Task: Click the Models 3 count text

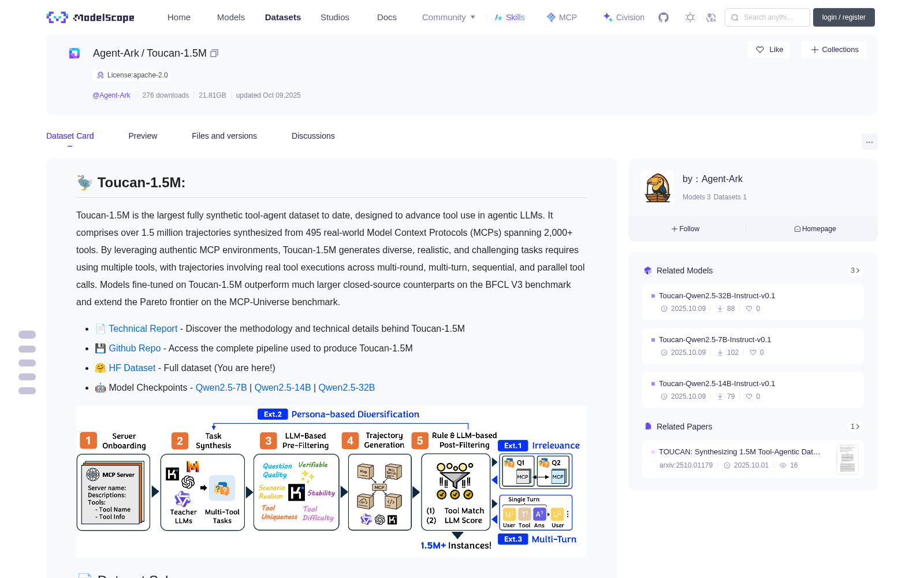Action: [x=696, y=197]
